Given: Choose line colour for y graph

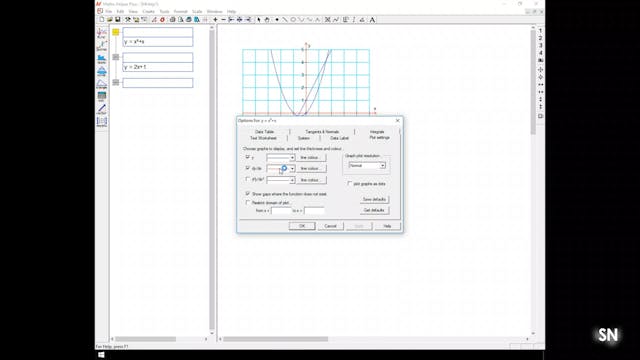Looking at the screenshot, I should point(311,158).
